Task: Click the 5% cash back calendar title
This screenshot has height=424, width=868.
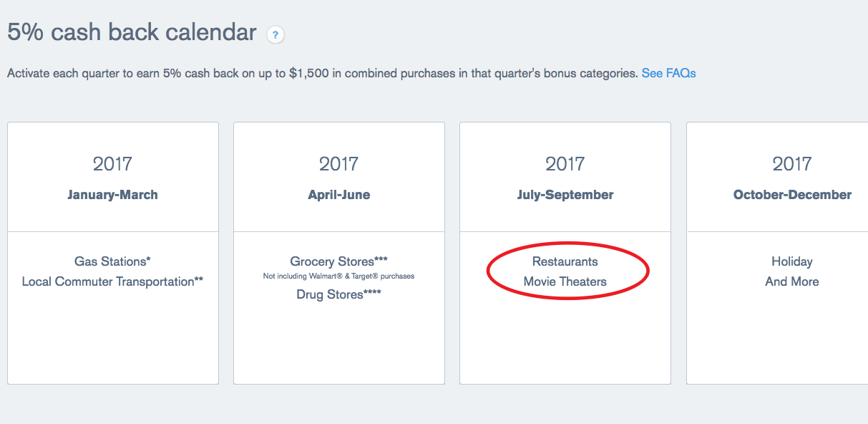Action: tap(132, 32)
